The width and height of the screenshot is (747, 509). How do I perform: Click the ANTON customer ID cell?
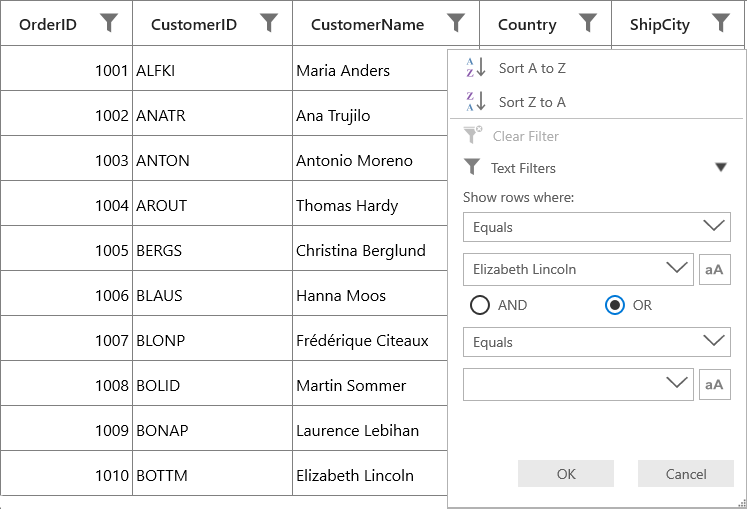(x=212, y=158)
